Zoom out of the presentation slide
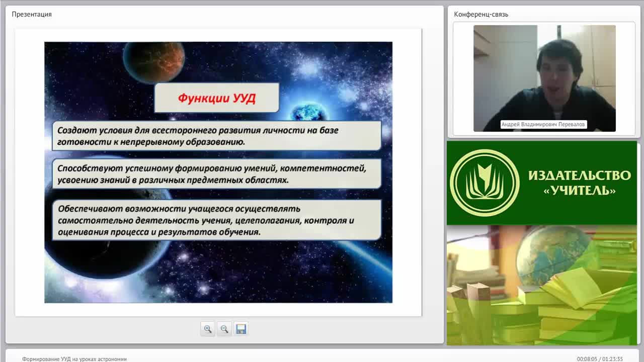Image resolution: width=644 pixels, height=362 pixels. pyautogui.click(x=224, y=329)
